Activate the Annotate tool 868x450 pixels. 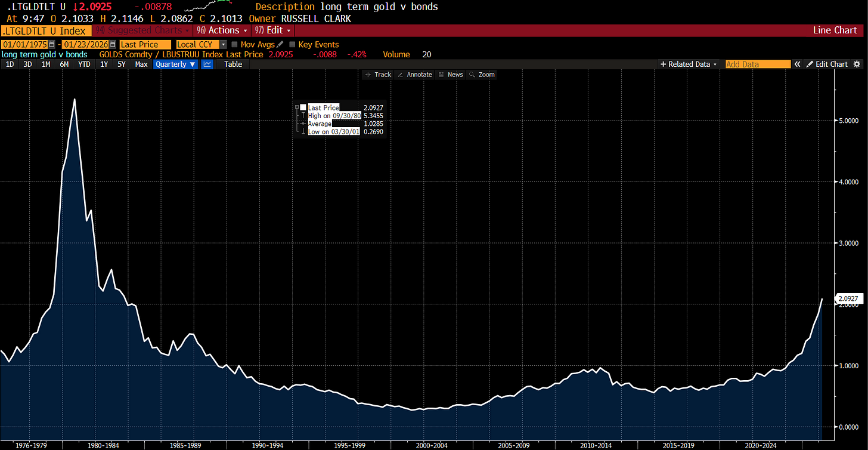(x=415, y=75)
